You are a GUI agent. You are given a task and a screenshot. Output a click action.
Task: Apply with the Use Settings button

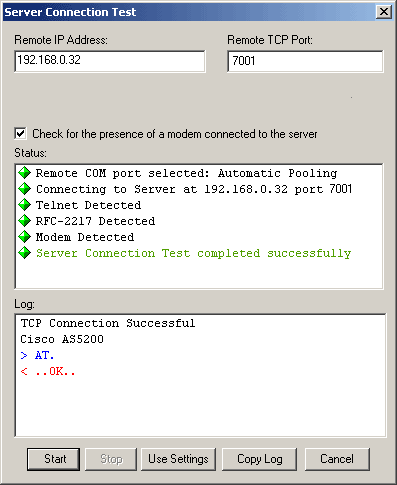178,459
